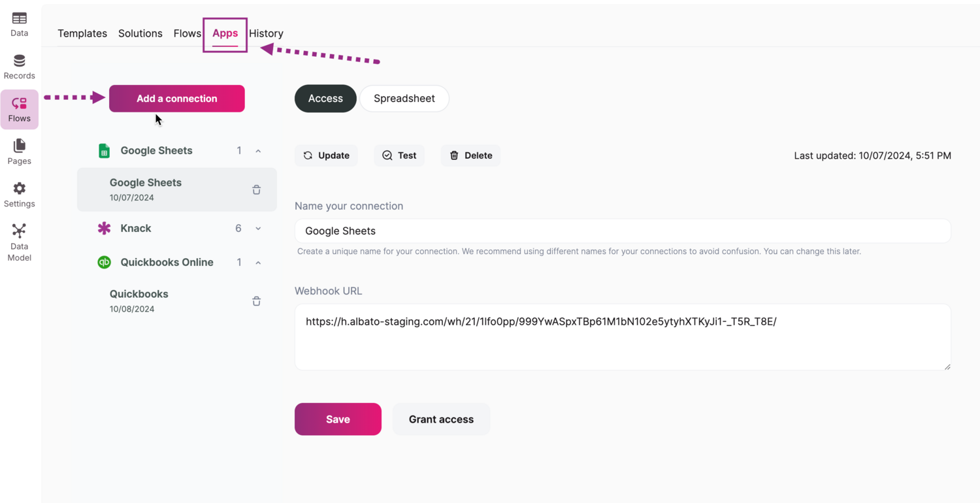980x503 pixels.
Task: Select the Records icon in the sidebar
Action: coord(19,65)
